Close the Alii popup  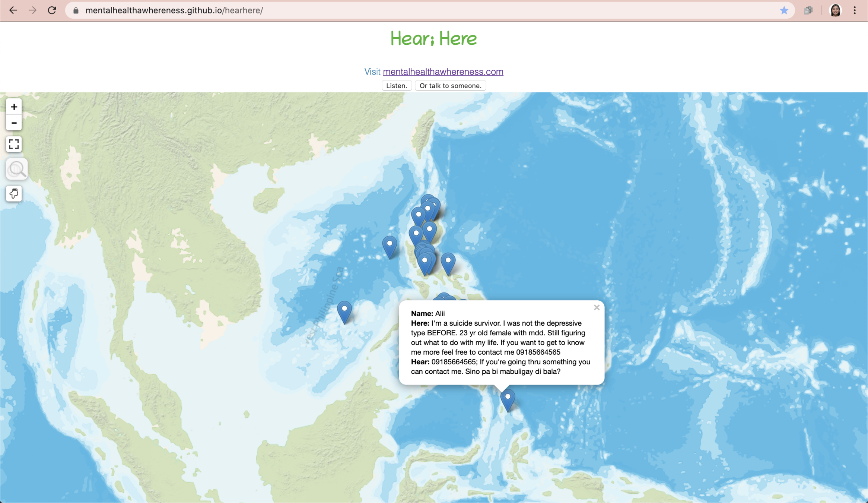pyautogui.click(x=597, y=307)
